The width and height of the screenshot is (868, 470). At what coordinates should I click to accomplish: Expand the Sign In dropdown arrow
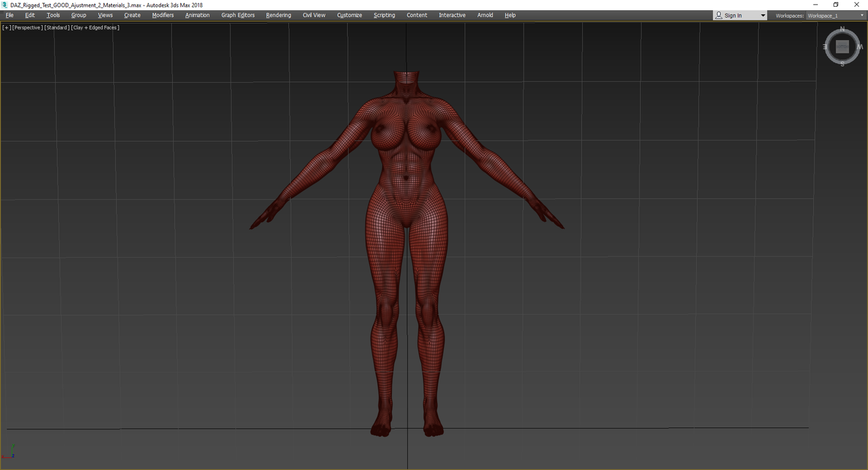pos(762,15)
